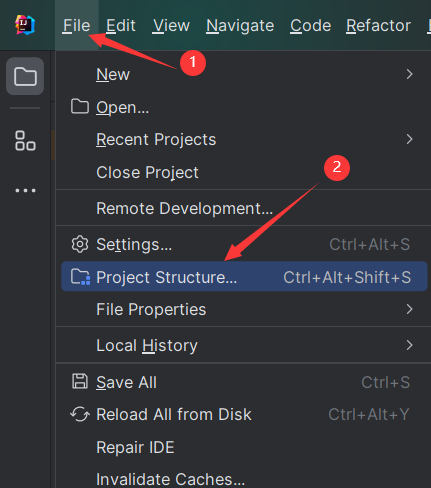Image resolution: width=431 pixels, height=488 pixels.
Task: Show more tool windows ellipsis icon
Action: [25, 191]
